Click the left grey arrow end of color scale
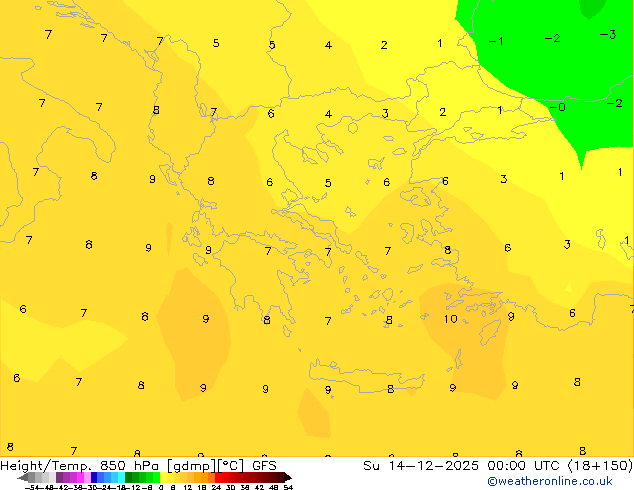The width and height of the screenshot is (634, 490). click(23, 478)
